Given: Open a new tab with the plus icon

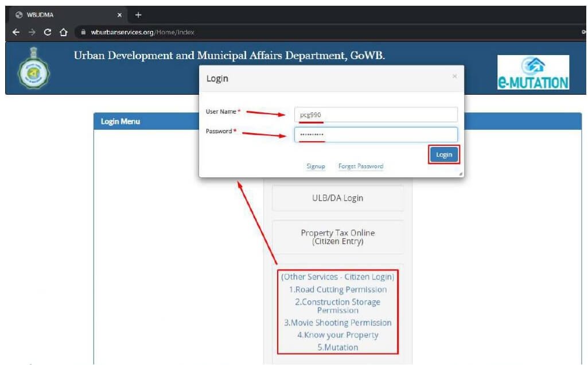Looking at the screenshot, I should (138, 15).
